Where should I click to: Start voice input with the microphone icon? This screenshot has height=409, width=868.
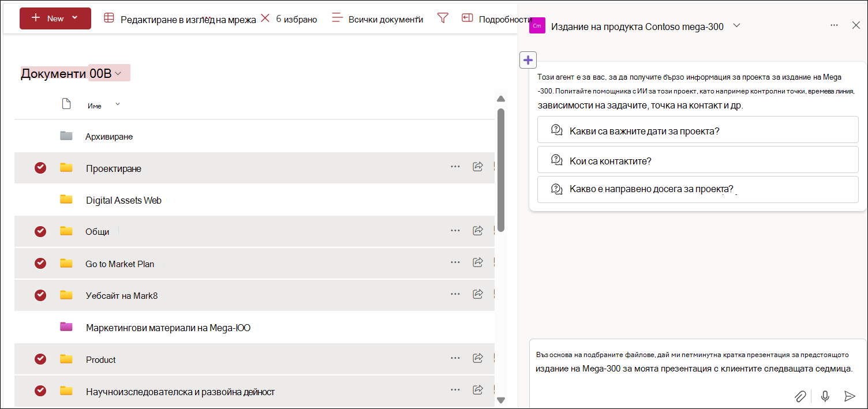click(x=825, y=396)
